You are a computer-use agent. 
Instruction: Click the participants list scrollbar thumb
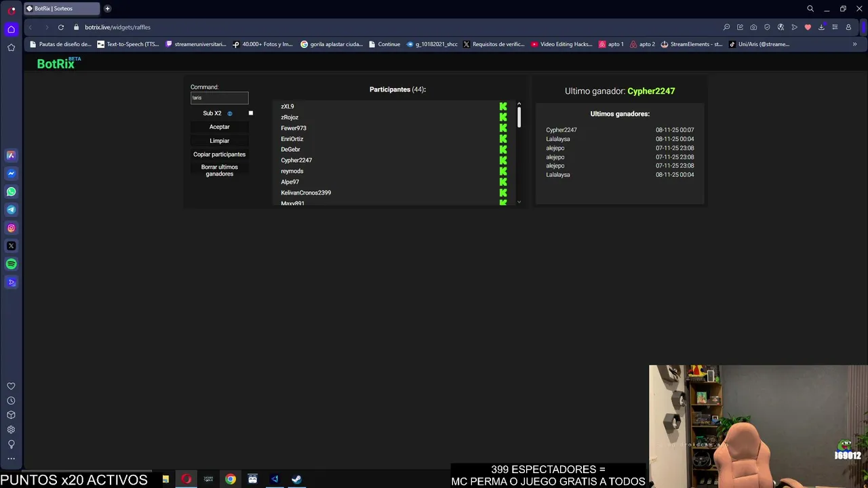coord(519,117)
